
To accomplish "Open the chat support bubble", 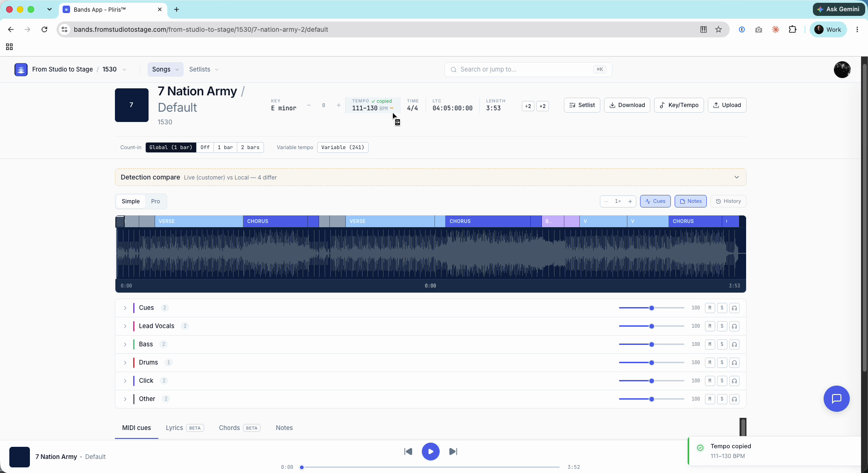I will pos(837,399).
